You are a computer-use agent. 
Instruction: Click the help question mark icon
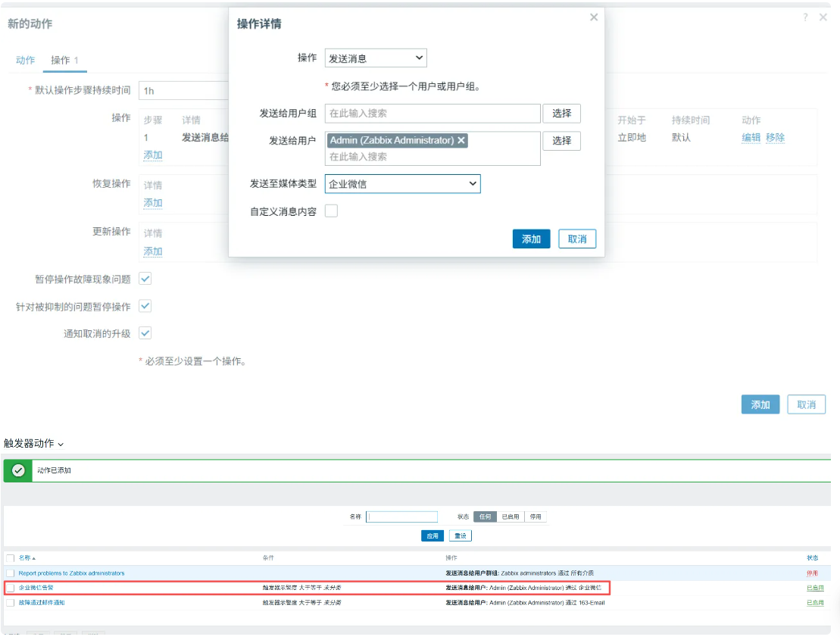click(x=805, y=17)
